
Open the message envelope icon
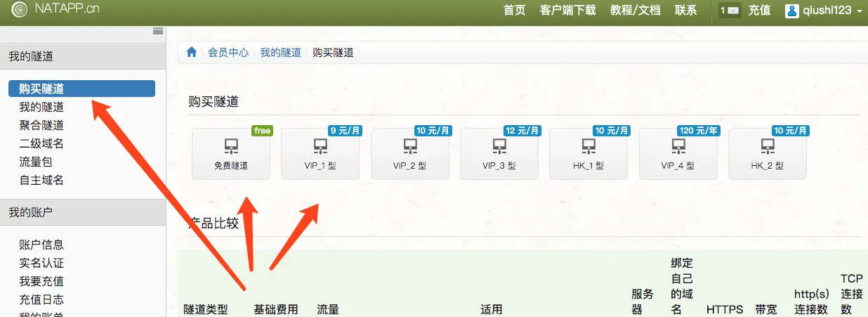point(733,10)
